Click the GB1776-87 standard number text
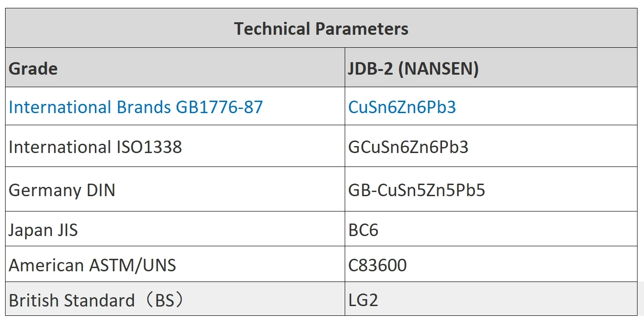This screenshot has width=644, height=320. 219,107
